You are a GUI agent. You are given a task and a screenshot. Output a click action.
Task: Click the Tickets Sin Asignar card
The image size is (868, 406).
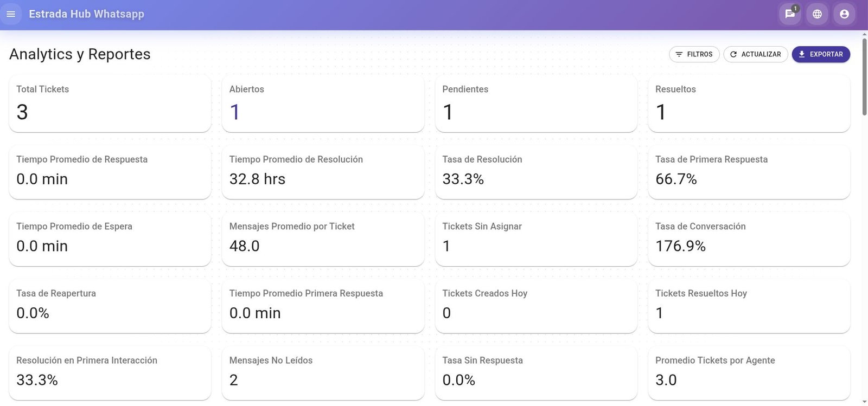pyautogui.click(x=536, y=239)
